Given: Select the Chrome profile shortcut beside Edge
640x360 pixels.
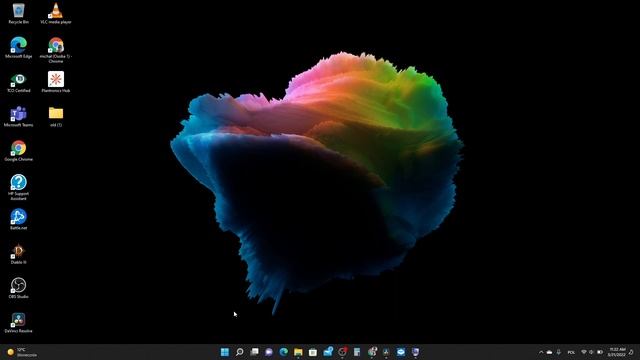Looking at the screenshot, I should pyautogui.click(x=56, y=50).
